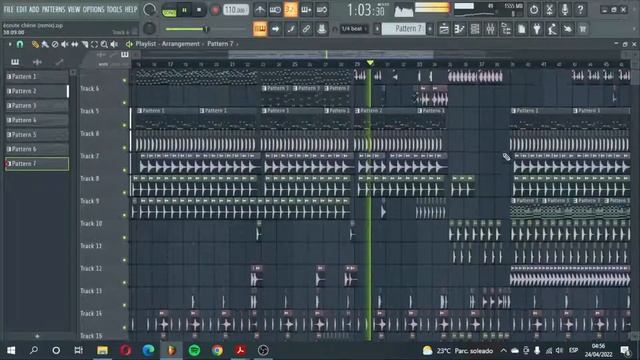
Task: Click the circular arrow undo history icon
Action: (x=534, y=9)
